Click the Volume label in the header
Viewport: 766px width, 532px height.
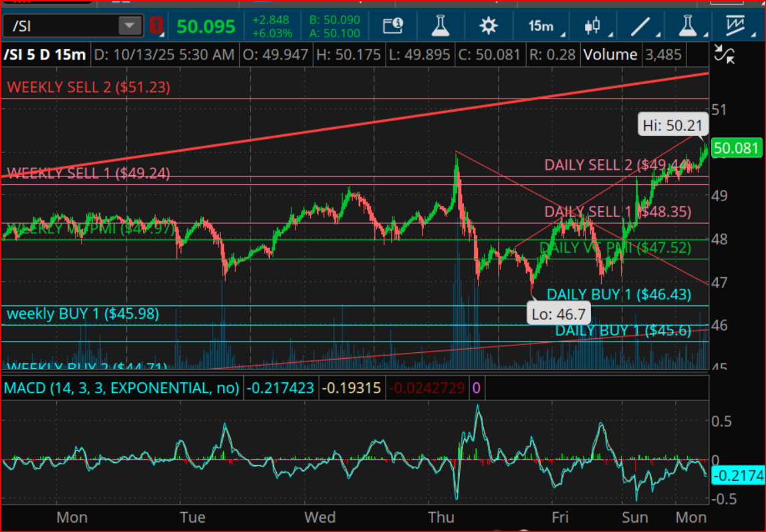click(x=610, y=54)
